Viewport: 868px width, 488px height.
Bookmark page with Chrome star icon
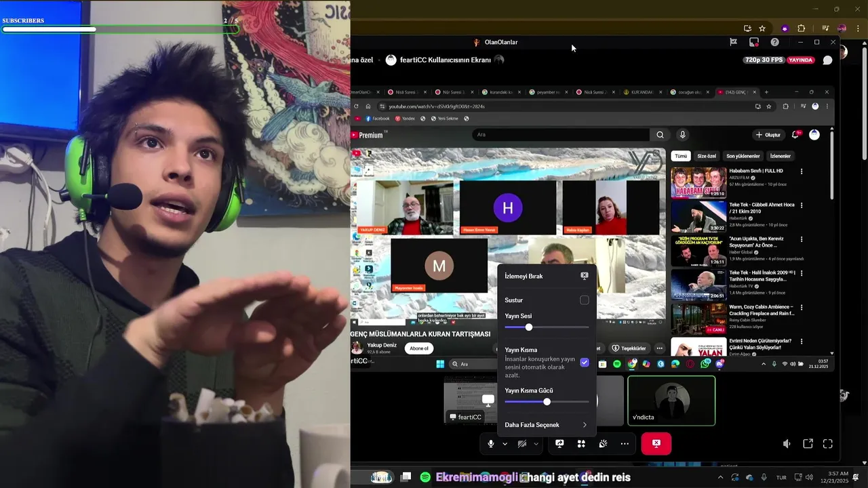pos(762,28)
